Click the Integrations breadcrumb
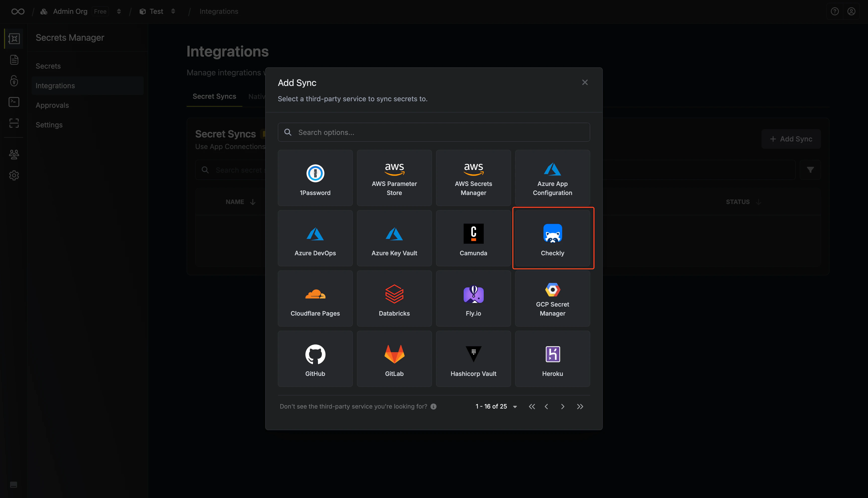868x498 pixels. [219, 12]
